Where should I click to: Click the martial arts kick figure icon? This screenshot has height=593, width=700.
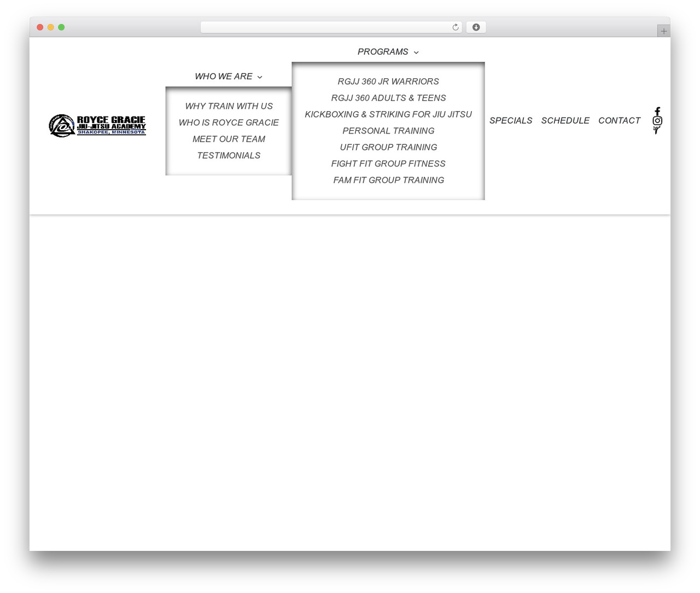(x=657, y=130)
